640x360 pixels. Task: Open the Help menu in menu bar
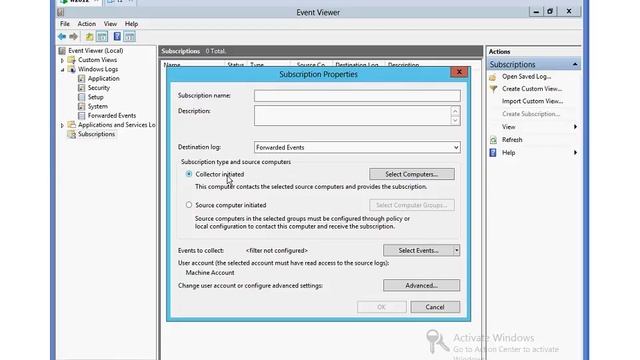[x=131, y=24]
